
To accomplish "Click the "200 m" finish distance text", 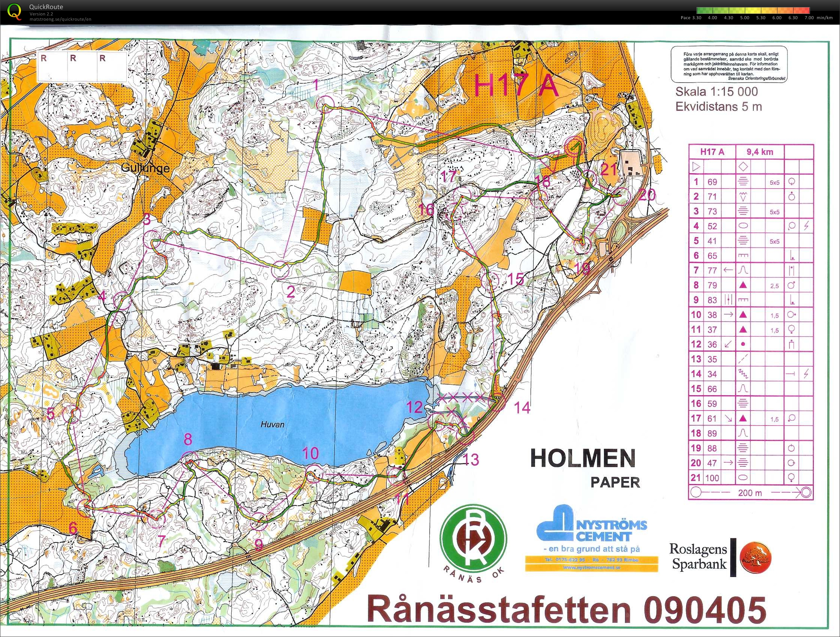I will click(750, 493).
